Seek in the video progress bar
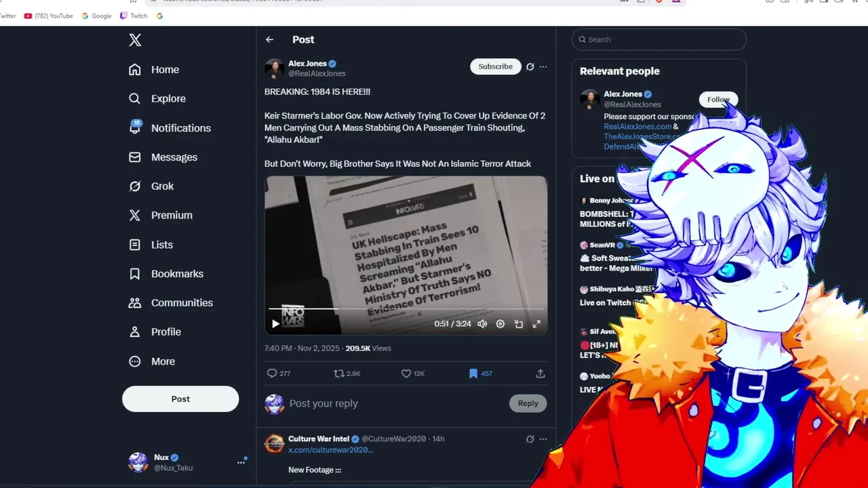The width and height of the screenshot is (868, 488). (x=406, y=309)
